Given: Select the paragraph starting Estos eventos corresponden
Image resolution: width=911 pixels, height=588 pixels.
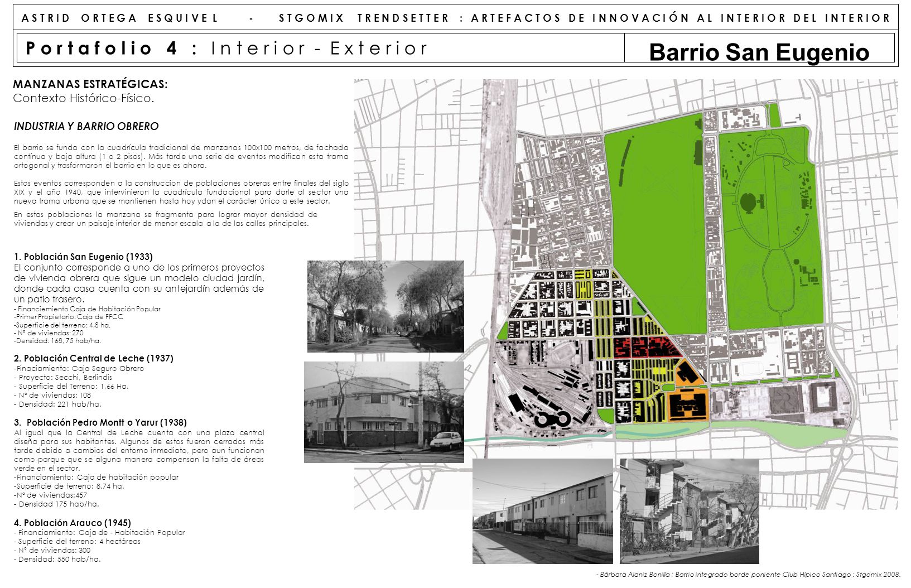Looking at the screenshot, I should [181, 192].
